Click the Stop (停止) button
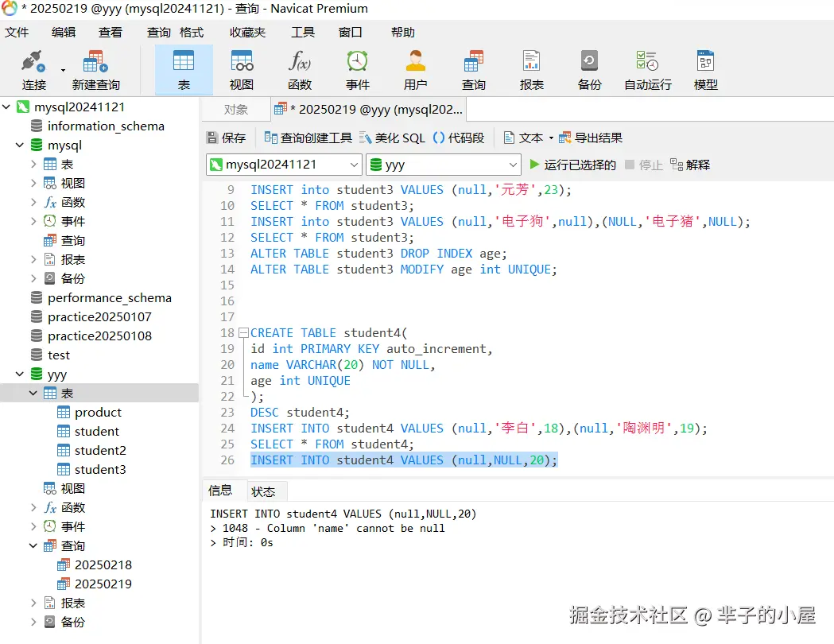Image resolution: width=834 pixels, height=644 pixels. (x=643, y=165)
